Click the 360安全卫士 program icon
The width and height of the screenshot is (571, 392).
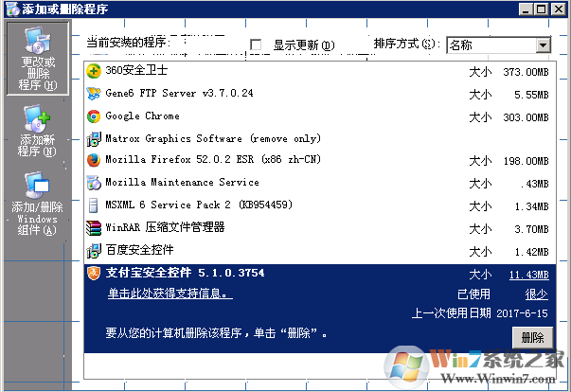(94, 71)
